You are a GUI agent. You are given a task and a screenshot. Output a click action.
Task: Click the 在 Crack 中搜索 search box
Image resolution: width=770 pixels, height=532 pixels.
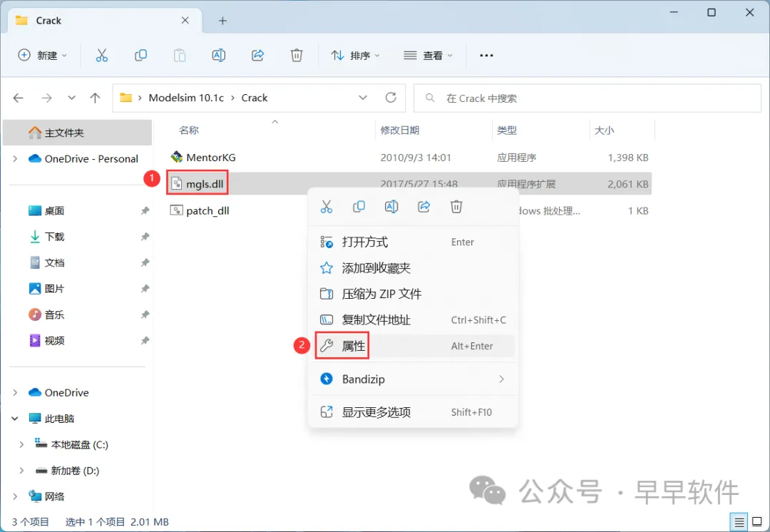[587, 98]
